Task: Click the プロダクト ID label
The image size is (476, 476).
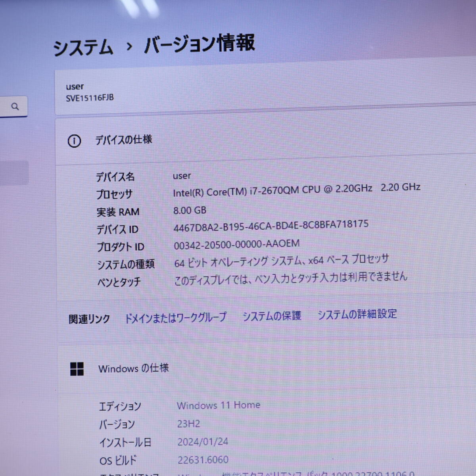Action: [x=121, y=247]
